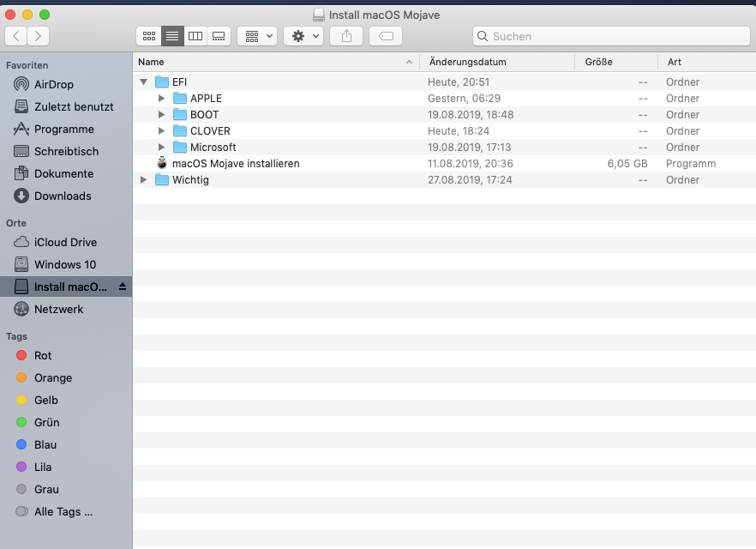Select the Blau tag
This screenshot has width=756, height=549.
66,445
